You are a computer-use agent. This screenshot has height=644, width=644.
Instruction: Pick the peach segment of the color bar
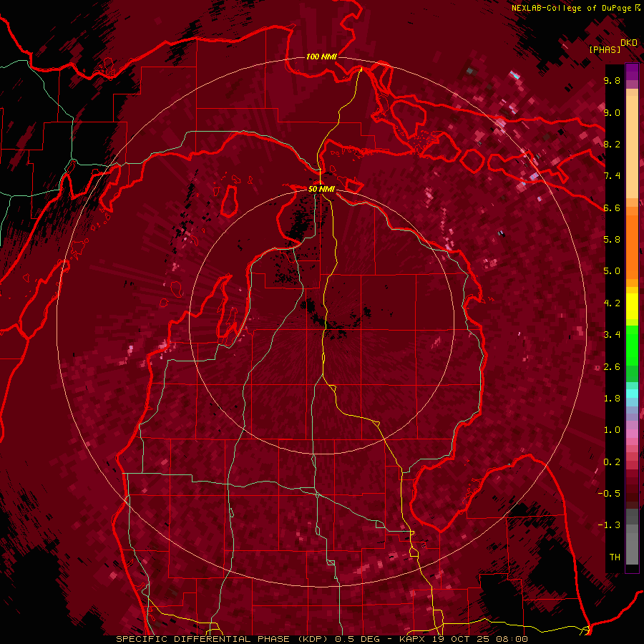(632, 148)
